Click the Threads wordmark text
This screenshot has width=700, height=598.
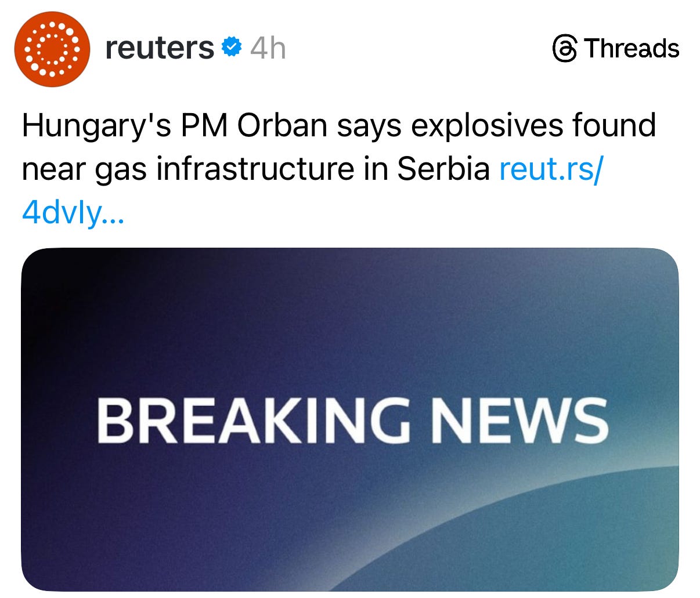tap(632, 48)
